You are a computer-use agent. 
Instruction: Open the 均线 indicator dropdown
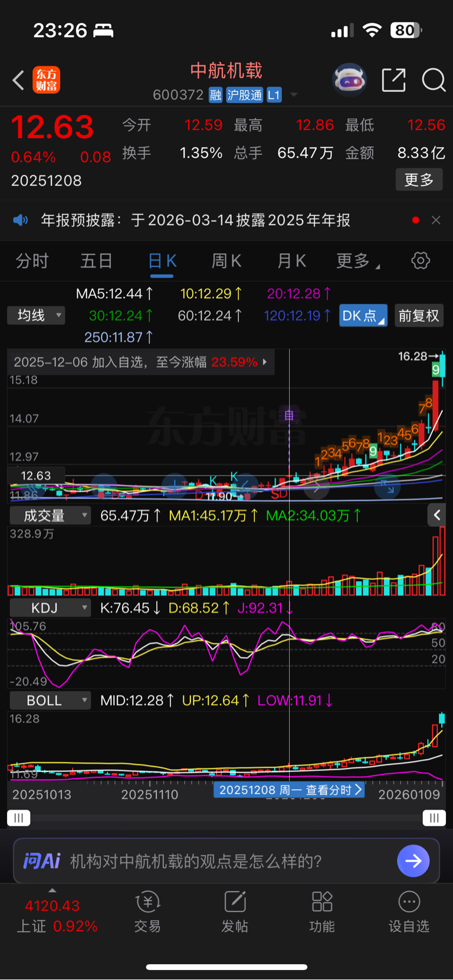pyautogui.click(x=36, y=315)
